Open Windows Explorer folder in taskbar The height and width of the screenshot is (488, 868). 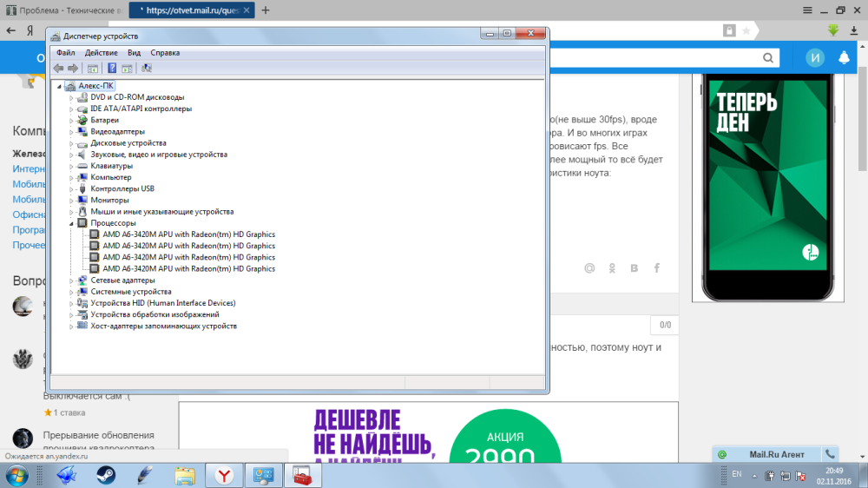[185, 475]
